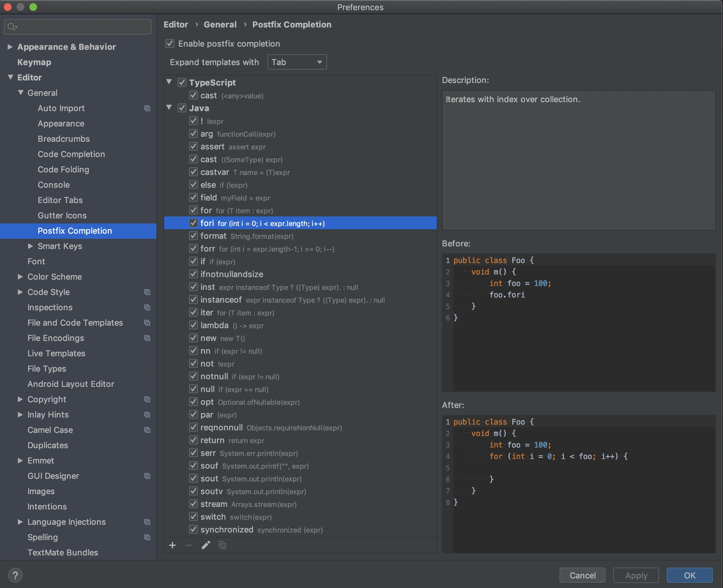Click project-level icon beside File and Code Templates
The height and width of the screenshot is (588, 723).
(147, 322)
